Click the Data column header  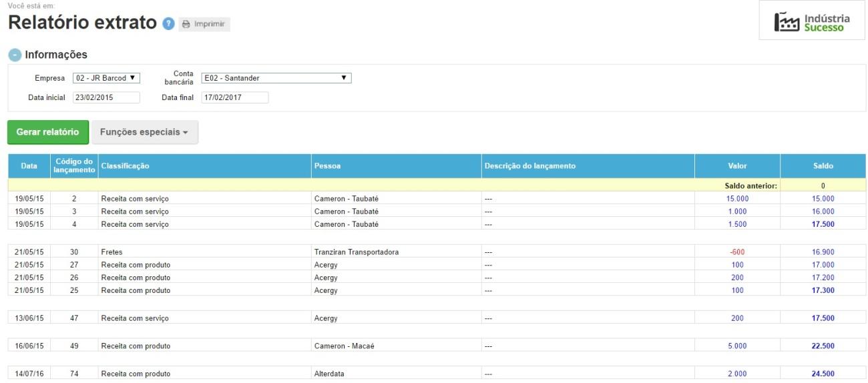(x=29, y=166)
